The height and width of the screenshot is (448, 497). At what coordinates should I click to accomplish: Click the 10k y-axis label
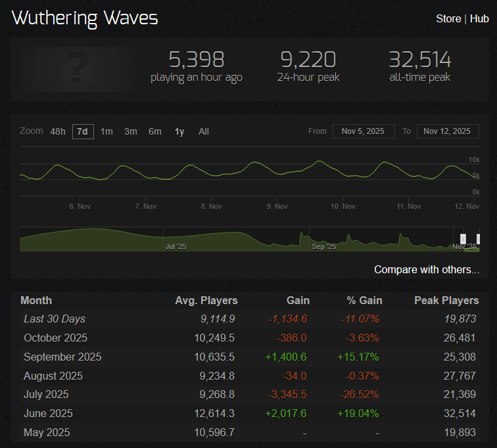[474, 160]
